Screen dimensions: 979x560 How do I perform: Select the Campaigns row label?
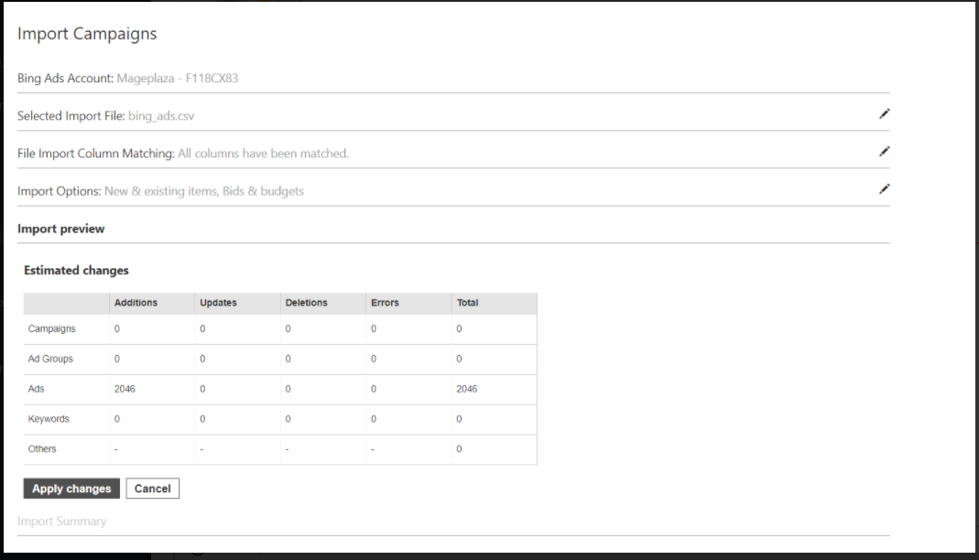point(52,328)
